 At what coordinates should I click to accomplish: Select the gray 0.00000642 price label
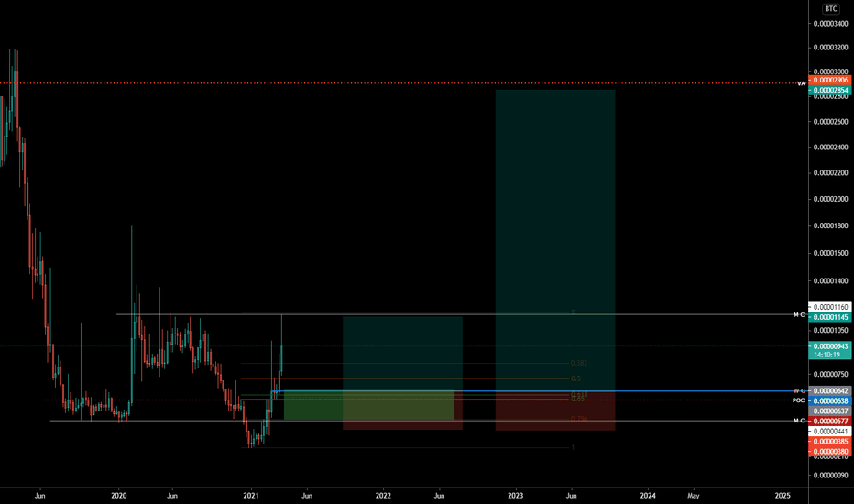pos(830,391)
